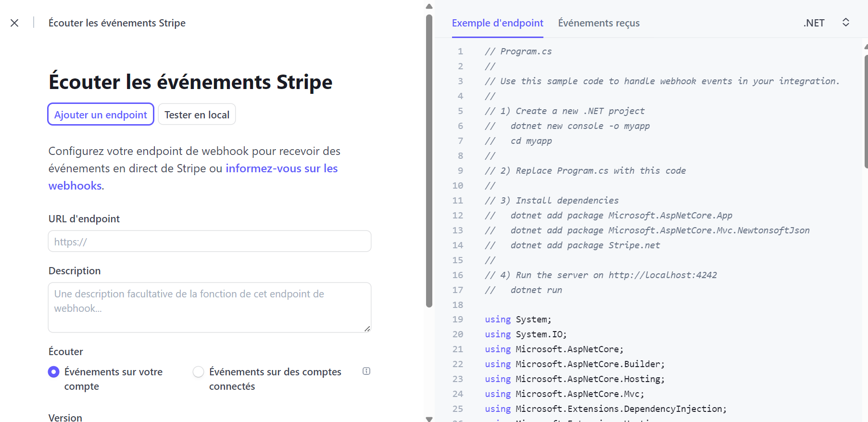Click the left pane scrollbar thumb

click(429, 161)
